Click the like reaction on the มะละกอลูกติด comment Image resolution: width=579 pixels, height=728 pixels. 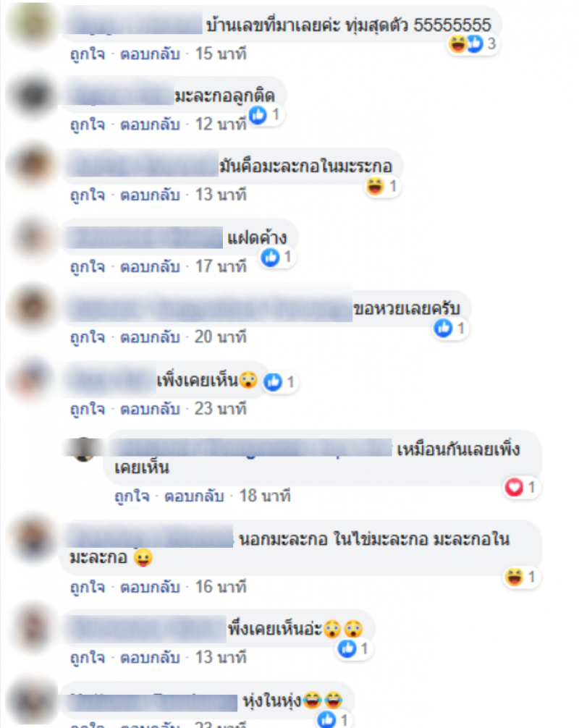coord(266,114)
